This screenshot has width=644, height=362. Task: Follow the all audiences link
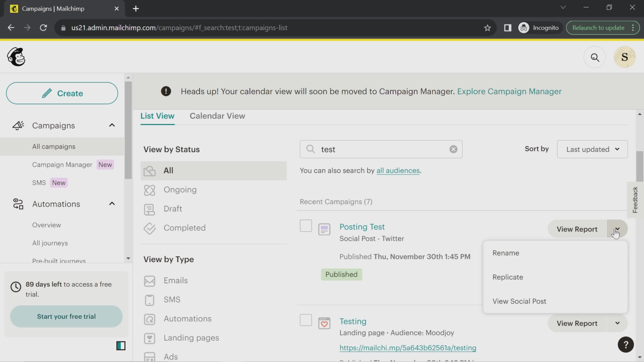(x=398, y=171)
